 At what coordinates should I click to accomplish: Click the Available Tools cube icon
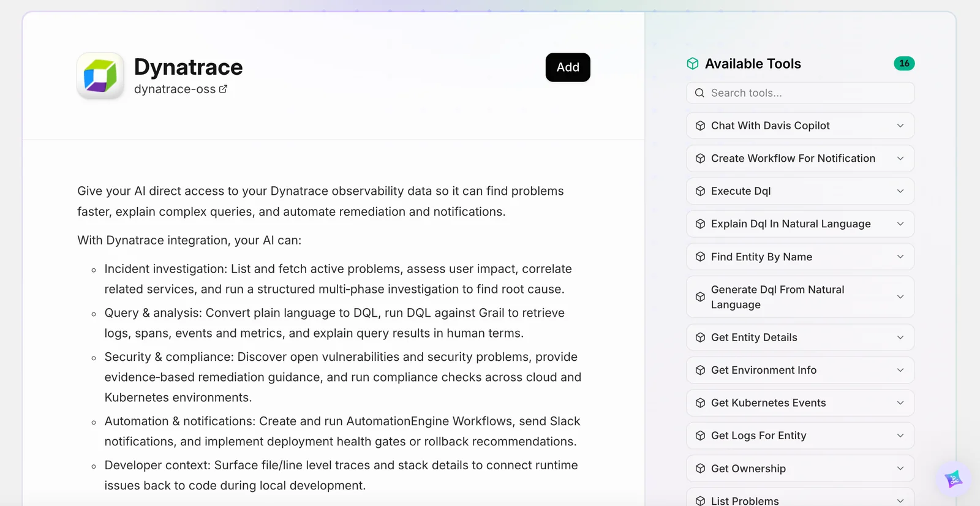[x=693, y=64]
